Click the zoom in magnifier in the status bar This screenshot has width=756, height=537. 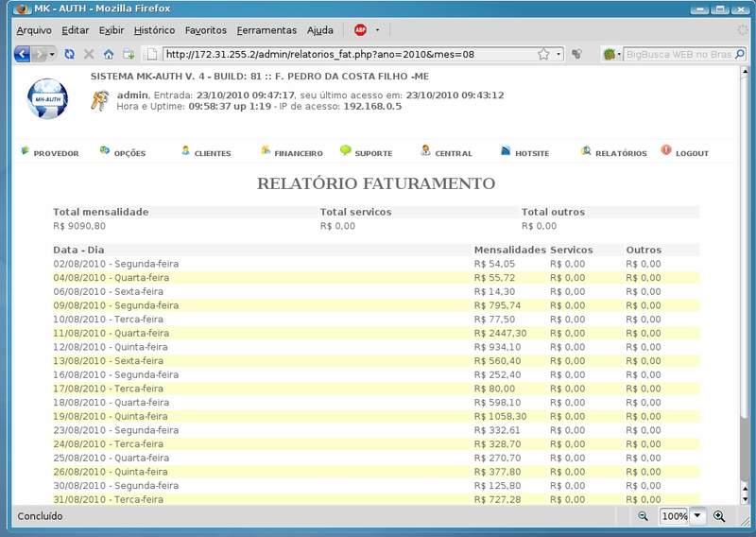719,516
